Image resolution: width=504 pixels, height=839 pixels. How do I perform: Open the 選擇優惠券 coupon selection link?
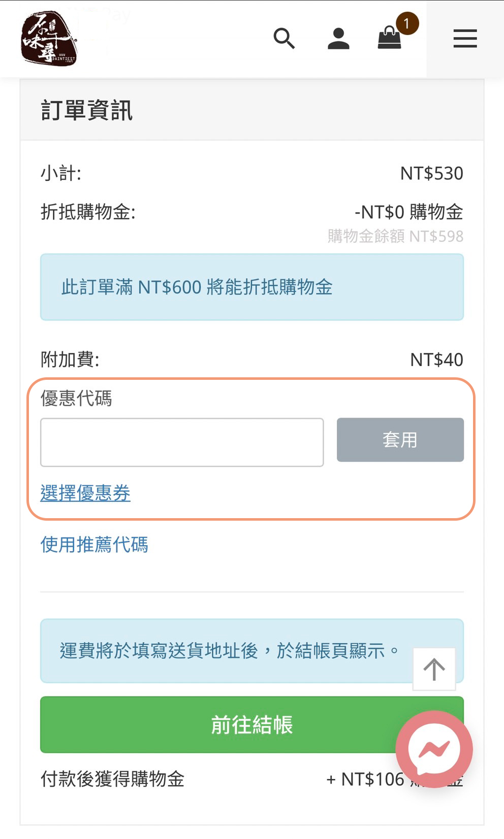click(85, 493)
